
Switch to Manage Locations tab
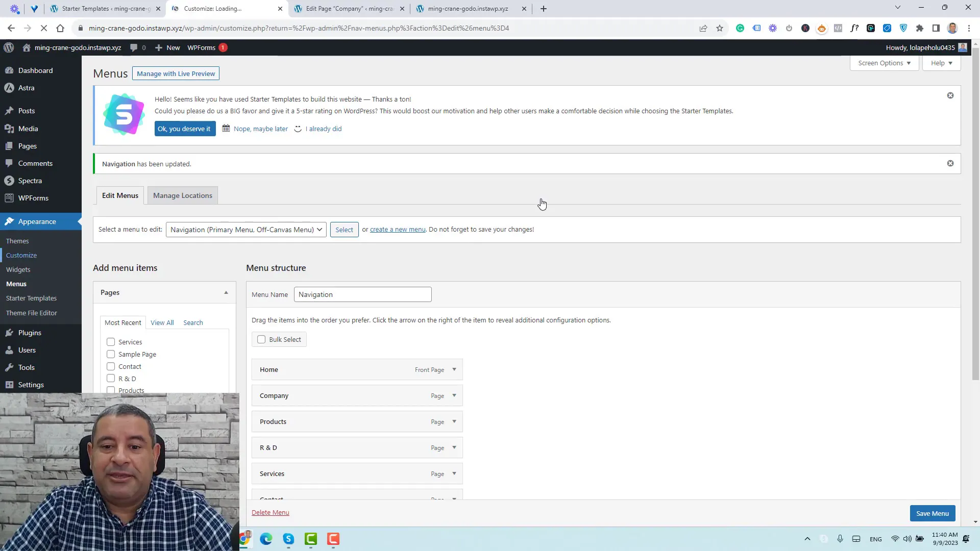point(182,195)
